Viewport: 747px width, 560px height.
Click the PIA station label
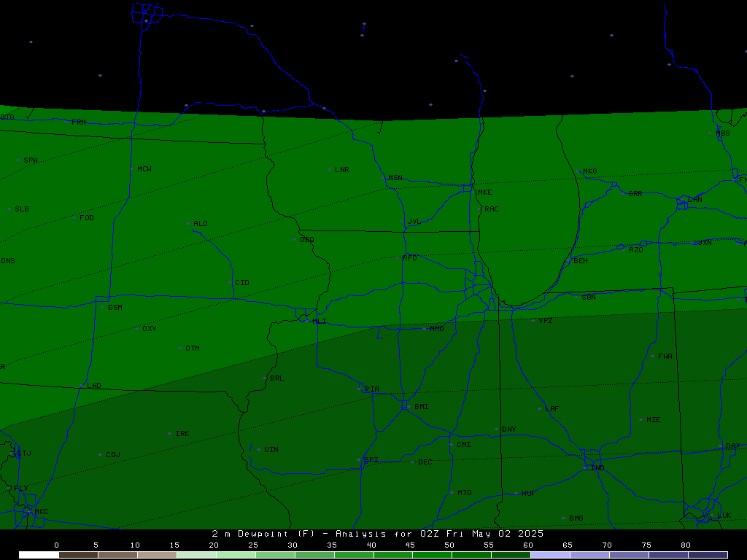click(x=371, y=389)
